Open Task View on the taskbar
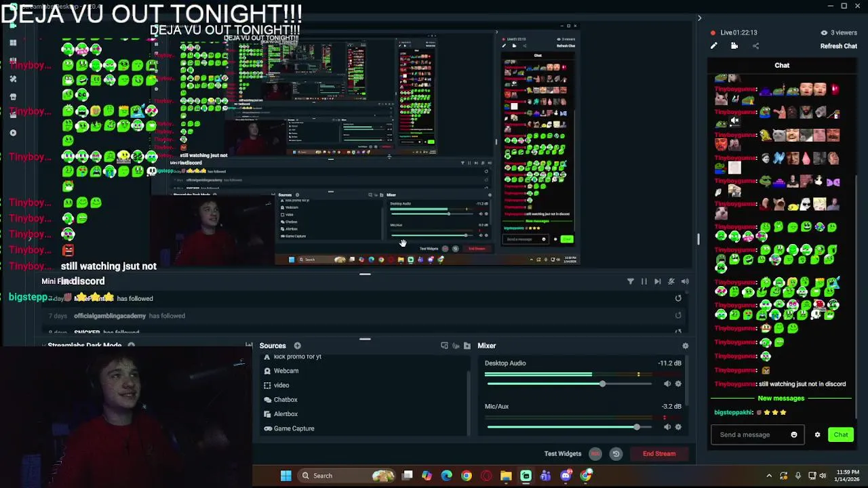This screenshot has height=488, width=868. click(408, 476)
